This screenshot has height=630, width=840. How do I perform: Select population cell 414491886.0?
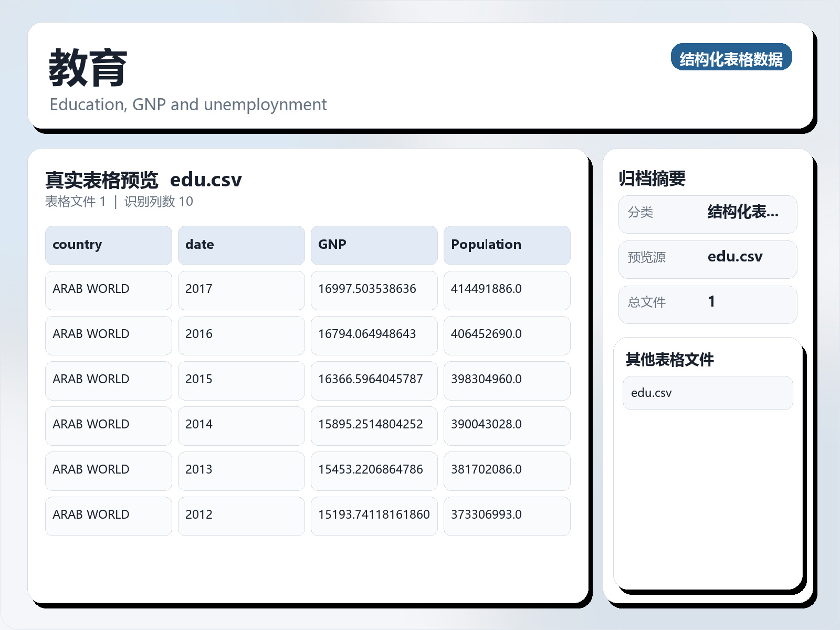click(507, 290)
